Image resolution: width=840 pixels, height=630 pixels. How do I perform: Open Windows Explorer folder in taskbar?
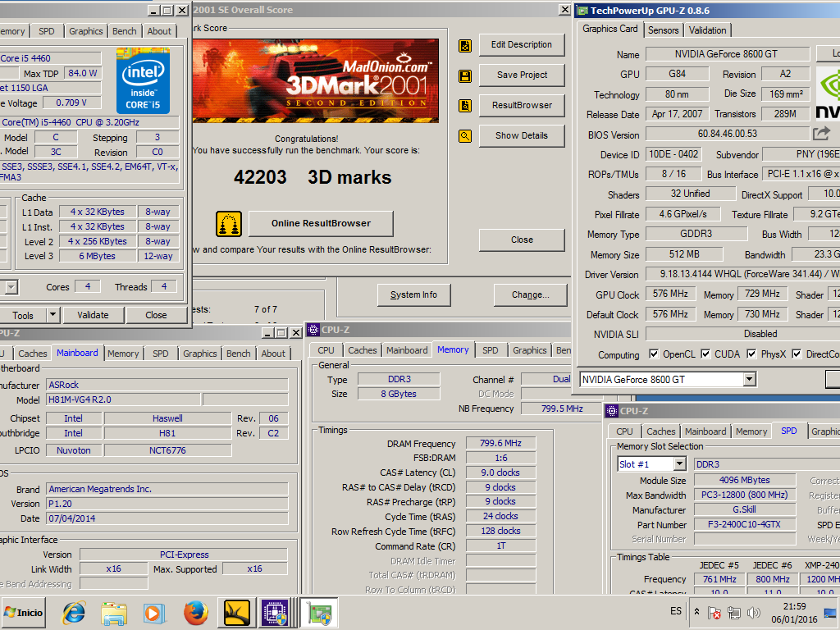pos(113,612)
